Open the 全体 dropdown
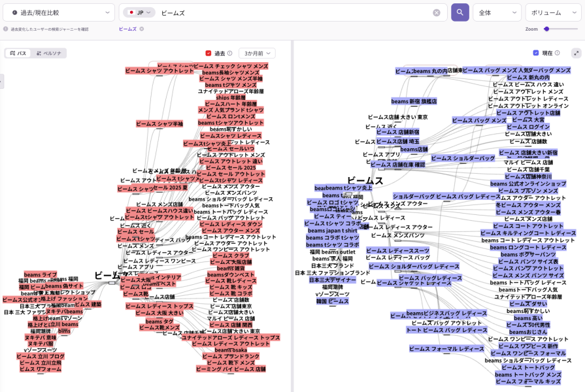This screenshot has height=392, width=585. (497, 12)
